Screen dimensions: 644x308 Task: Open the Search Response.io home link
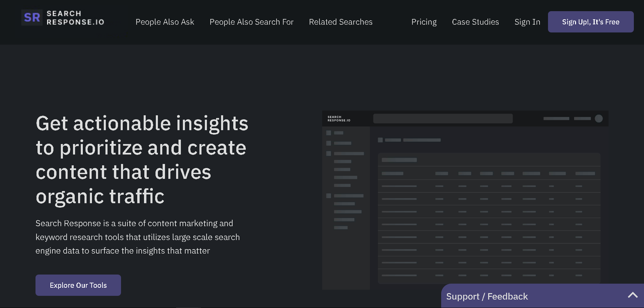pos(63,18)
